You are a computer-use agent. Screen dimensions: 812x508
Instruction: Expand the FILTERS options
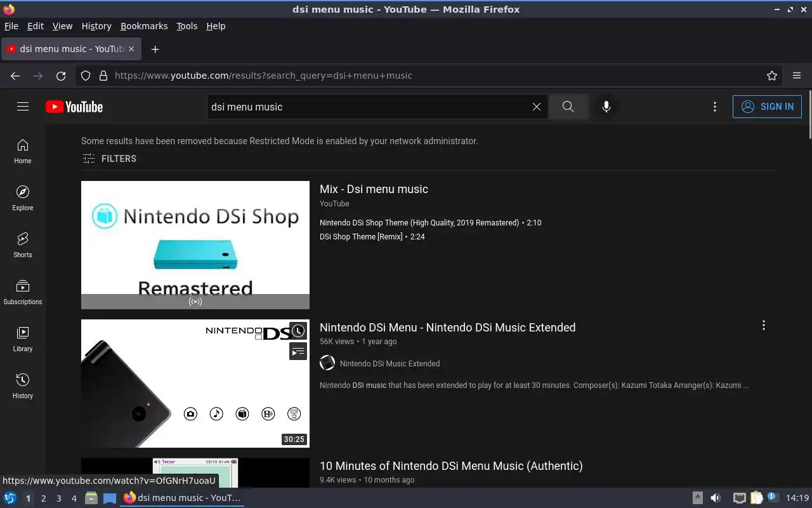tap(109, 159)
